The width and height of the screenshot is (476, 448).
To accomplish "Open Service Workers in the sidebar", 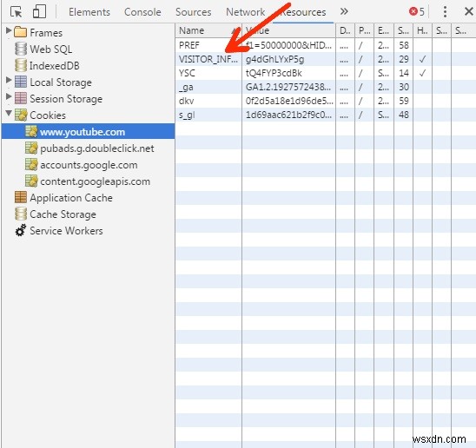I will [66, 231].
